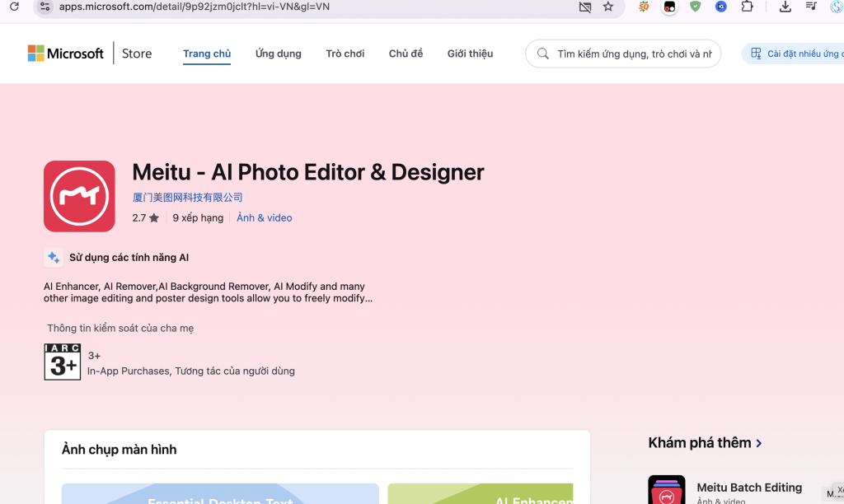Reload the page with the refresh icon
The width and height of the screenshot is (844, 504).
click(15, 7)
